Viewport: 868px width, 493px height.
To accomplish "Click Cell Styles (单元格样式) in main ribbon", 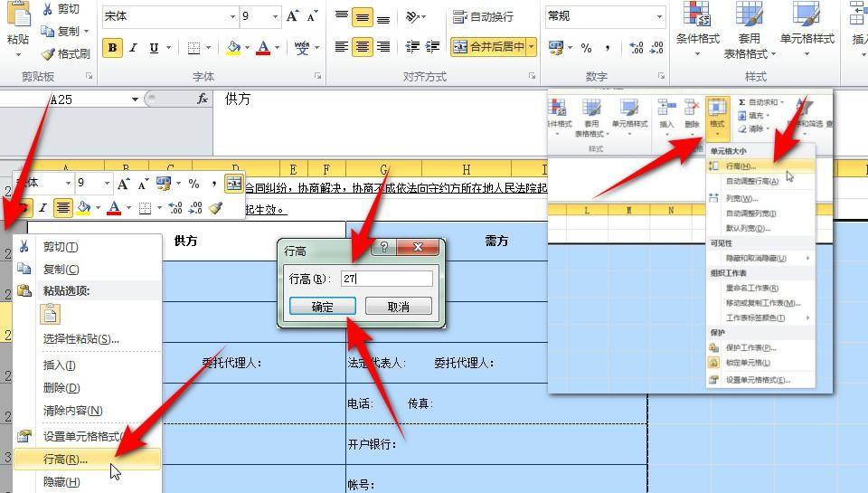I will [807, 29].
